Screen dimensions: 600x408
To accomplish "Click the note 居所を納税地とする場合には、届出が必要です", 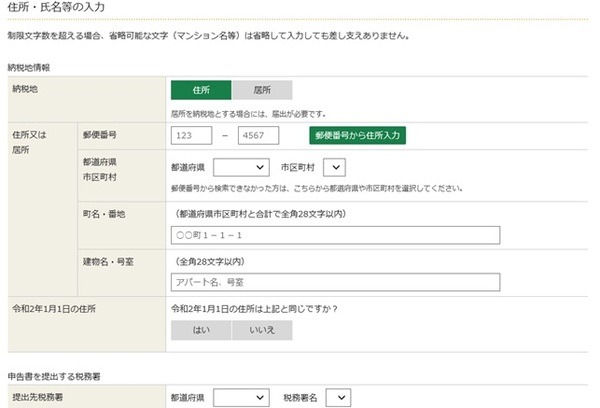I will pos(248,114).
